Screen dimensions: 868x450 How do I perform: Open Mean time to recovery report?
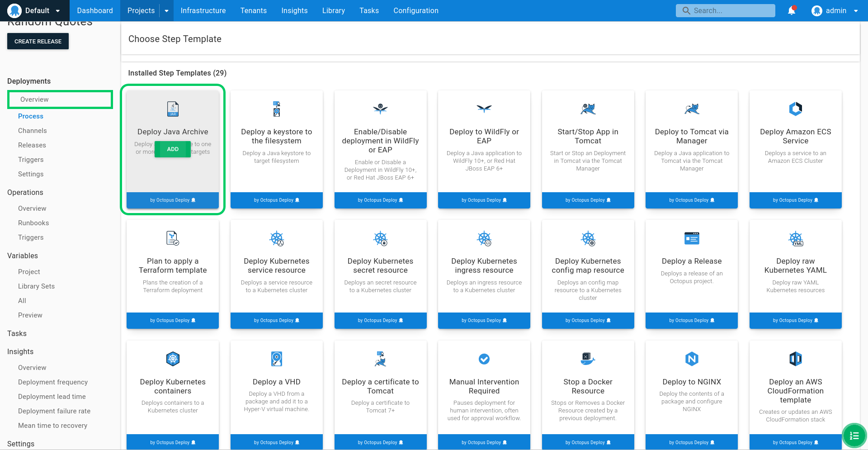pyautogui.click(x=52, y=426)
